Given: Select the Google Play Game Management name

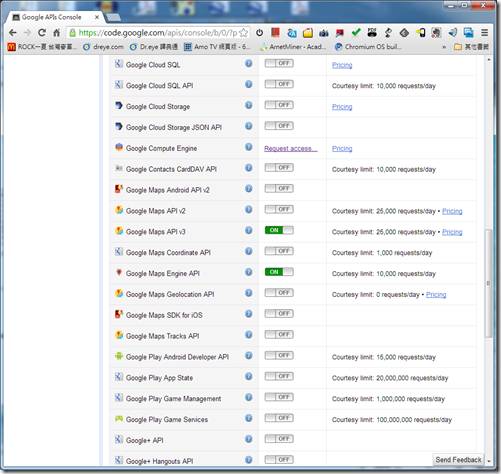Looking at the screenshot, I should click(x=173, y=399).
